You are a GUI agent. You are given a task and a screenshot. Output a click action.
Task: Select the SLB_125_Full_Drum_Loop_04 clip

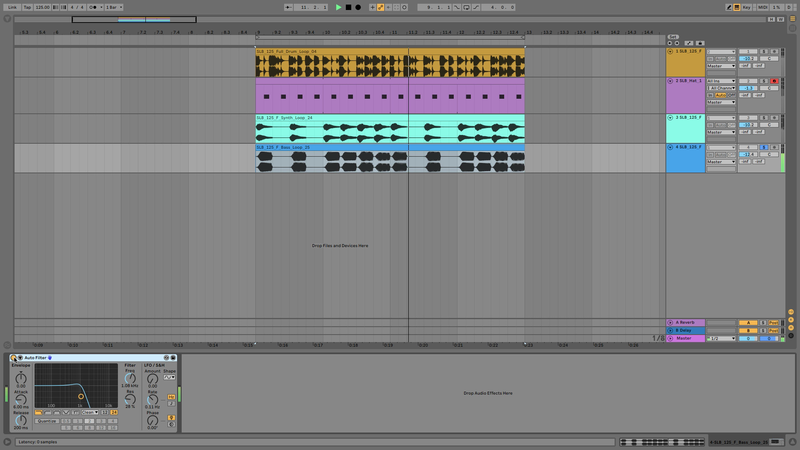click(390, 63)
